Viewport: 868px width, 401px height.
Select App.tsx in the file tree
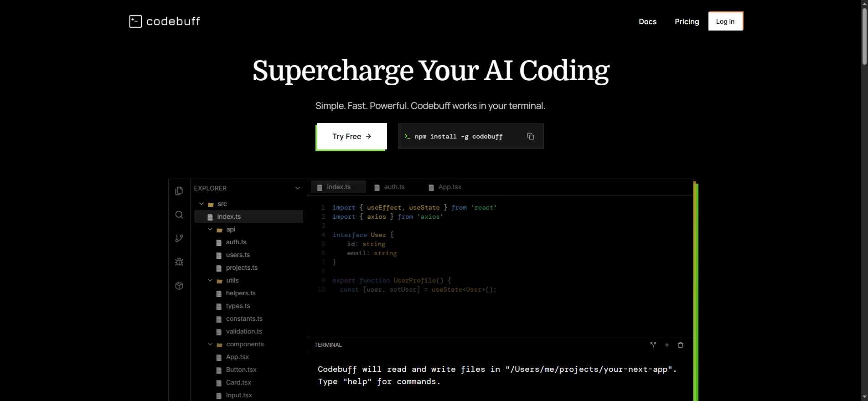[x=237, y=357]
